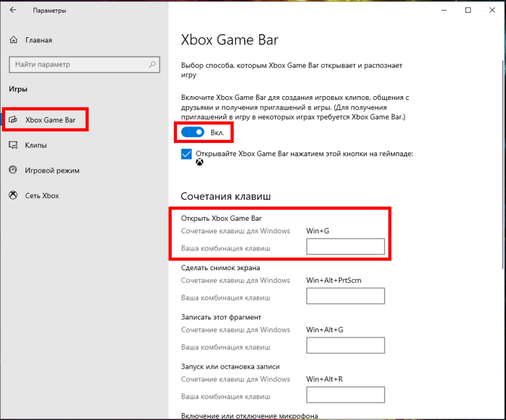Click custom shortcut field for Сделать снимок экрана
This screenshot has width=506, height=420.
point(345,296)
